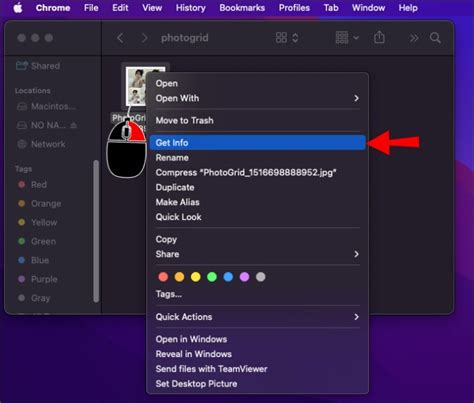This screenshot has height=403, width=474.
Task: Open the History menu
Action: (191, 8)
